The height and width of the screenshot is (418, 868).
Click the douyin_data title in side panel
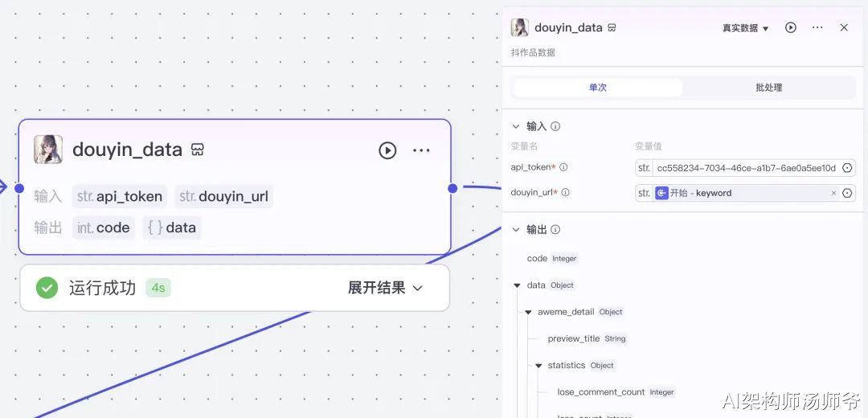pyautogui.click(x=568, y=27)
